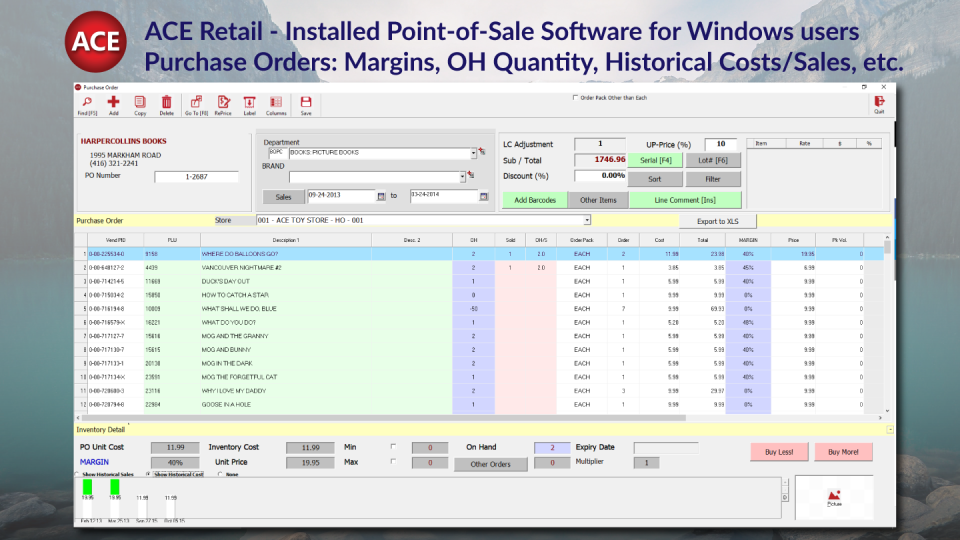
Task: Select row VANCOUVER NIGHTMARE #2
Action: (479, 268)
